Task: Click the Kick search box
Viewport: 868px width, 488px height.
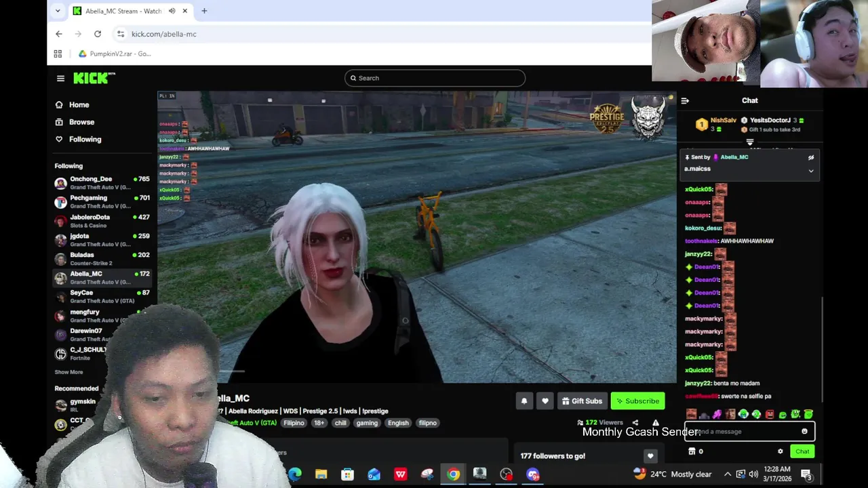Action: [435, 78]
